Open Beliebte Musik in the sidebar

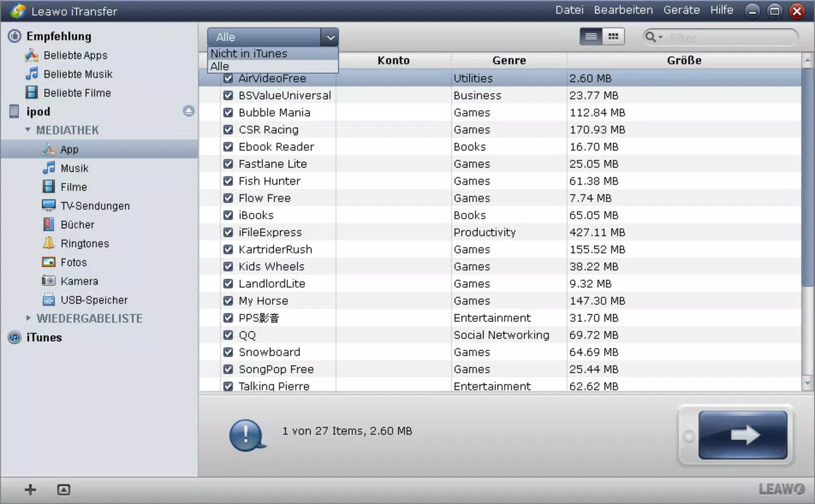[x=68, y=74]
